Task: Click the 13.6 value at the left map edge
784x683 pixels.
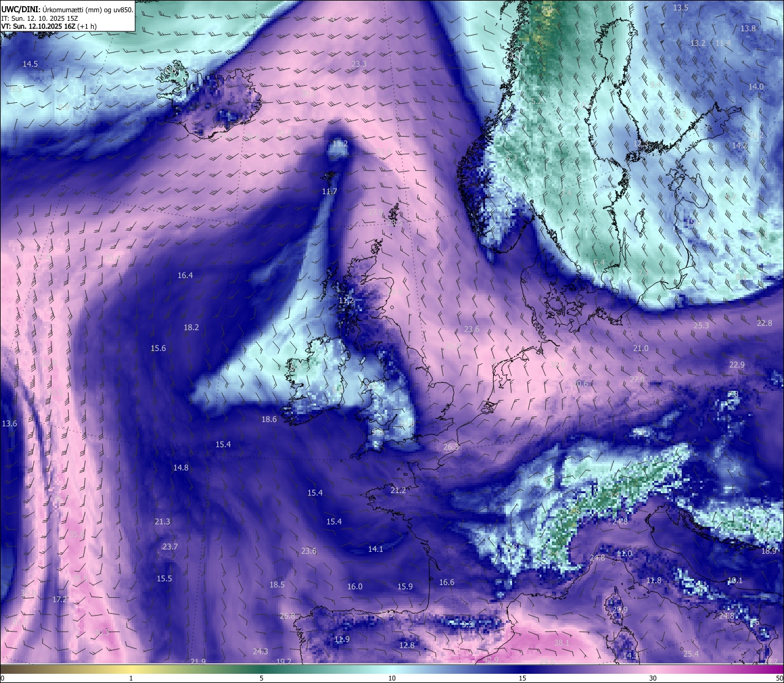Action: [9, 424]
